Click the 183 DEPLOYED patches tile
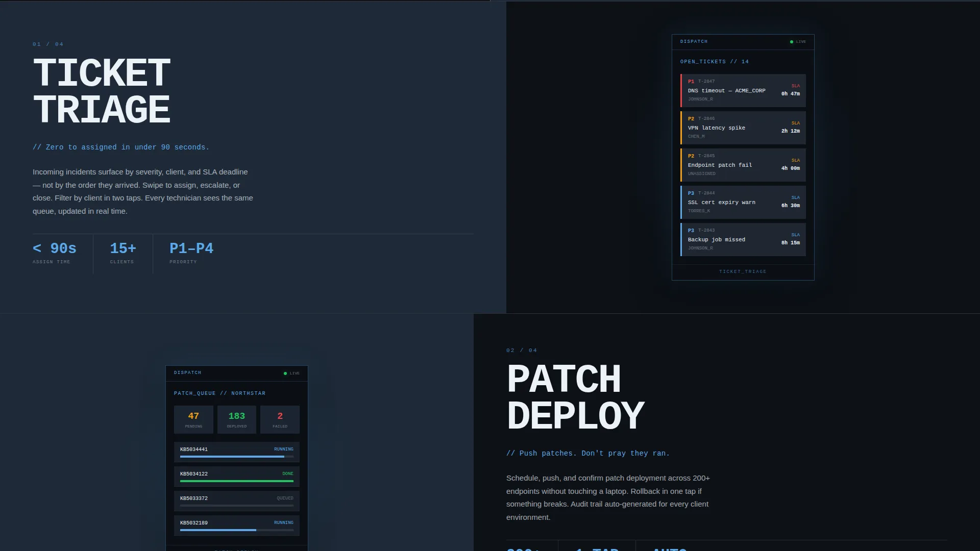The height and width of the screenshot is (551, 980). pyautogui.click(x=237, y=420)
